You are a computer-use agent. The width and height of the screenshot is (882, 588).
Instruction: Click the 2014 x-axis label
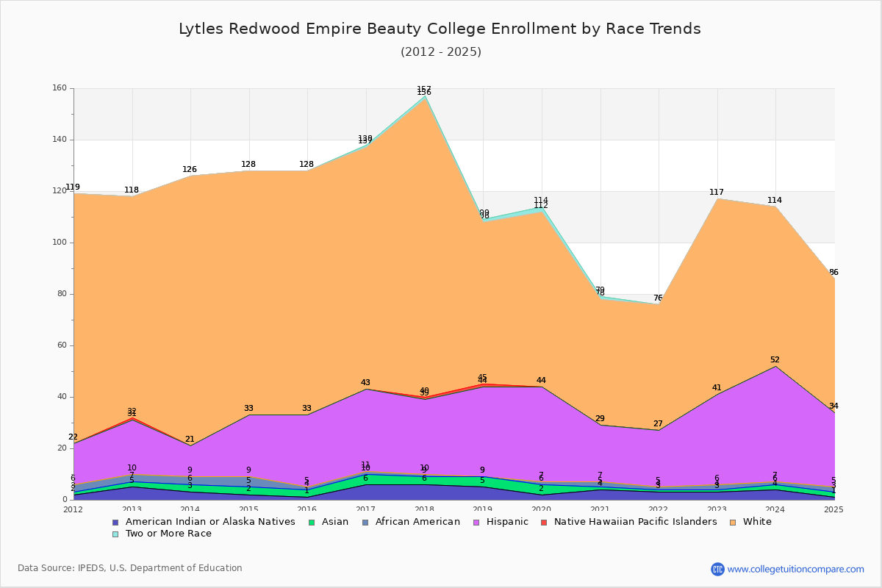190,509
